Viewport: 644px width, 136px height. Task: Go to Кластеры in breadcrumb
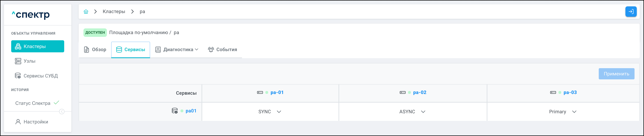(x=114, y=12)
